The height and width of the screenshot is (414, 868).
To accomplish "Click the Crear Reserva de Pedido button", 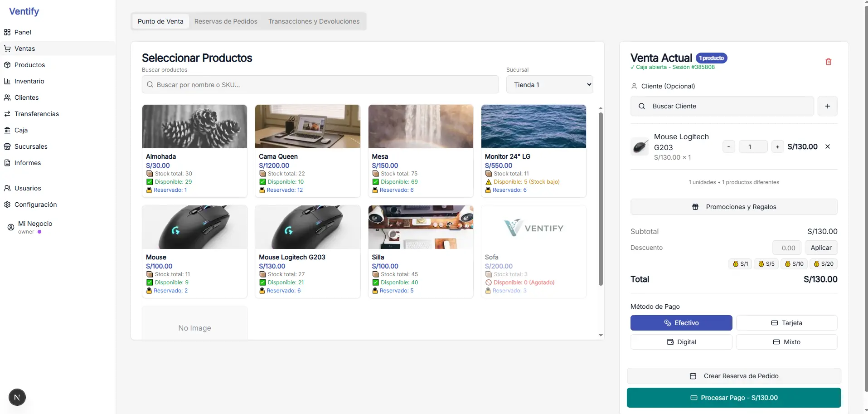I will (x=733, y=376).
